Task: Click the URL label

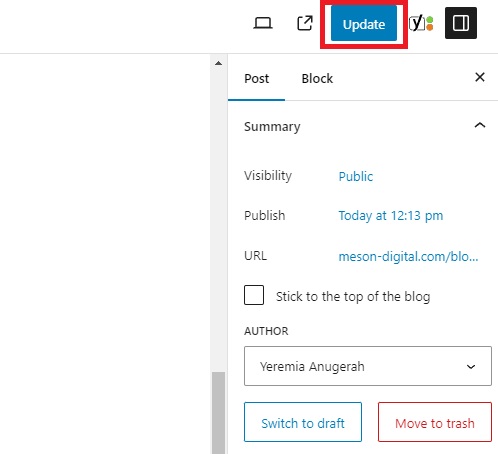Action: [255, 256]
